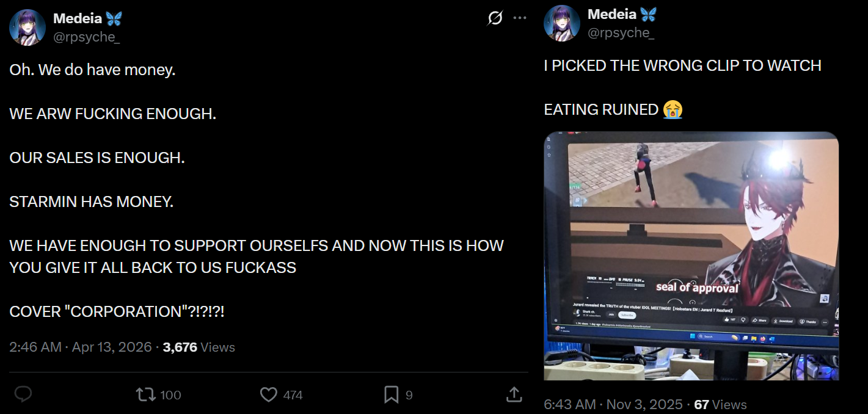The height and width of the screenshot is (414, 868).
Task: Open the 6:43 AM Nov 3, 2025 timestamp
Action: click(x=613, y=404)
